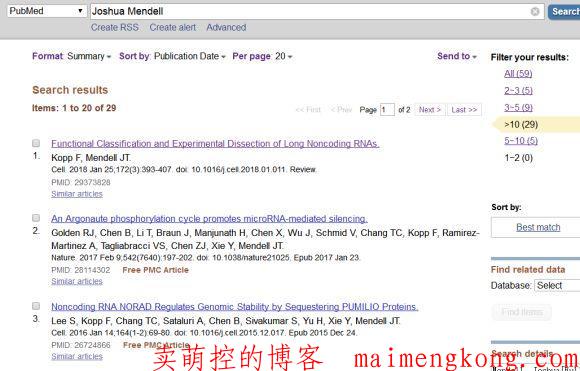Tick the checkbox for result 2
The image size is (580, 371).
coord(36,217)
